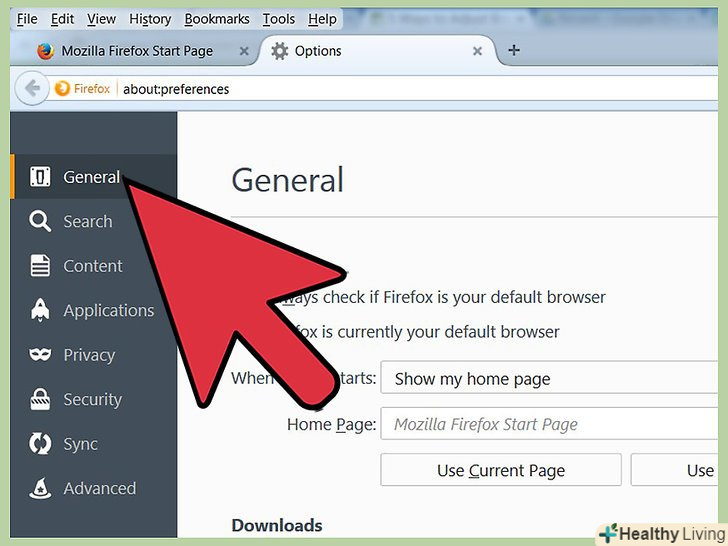The height and width of the screenshot is (546, 728).
Task: Click the 'Home Page:' label
Action: [x=332, y=424]
